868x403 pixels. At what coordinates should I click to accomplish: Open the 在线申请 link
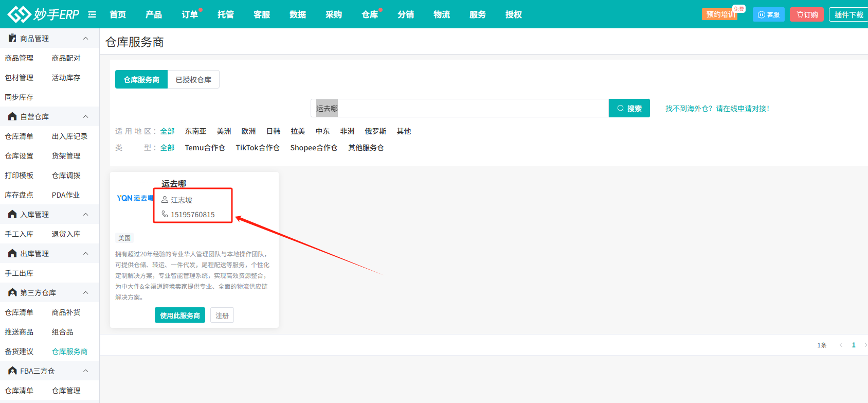(x=737, y=109)
